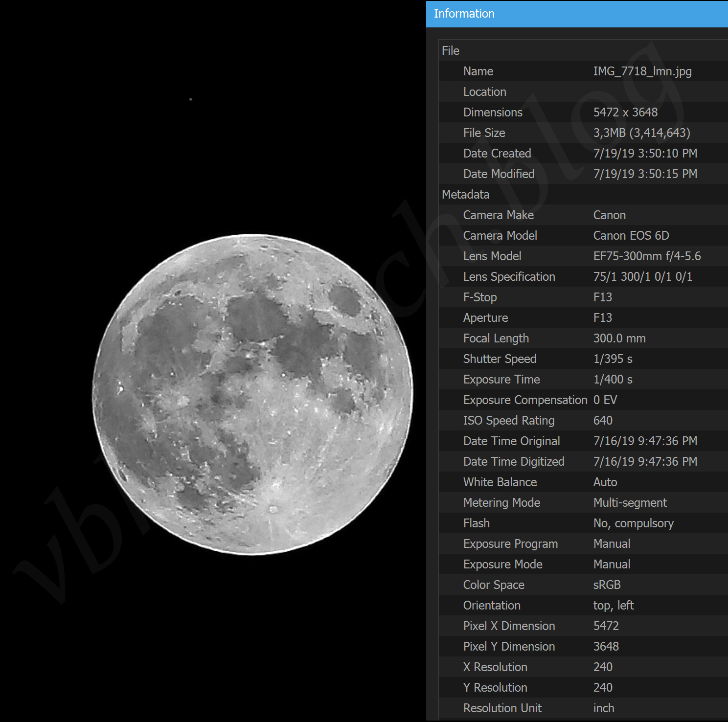Click the ISO Speed Rating 640 value
Viewport: 728px width, 722px height.
603,421
